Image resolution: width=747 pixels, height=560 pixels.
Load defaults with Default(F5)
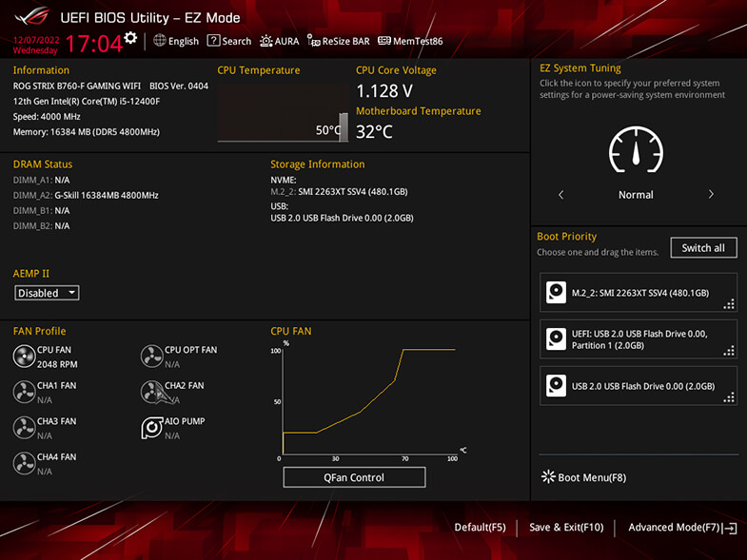pos(480,527)
